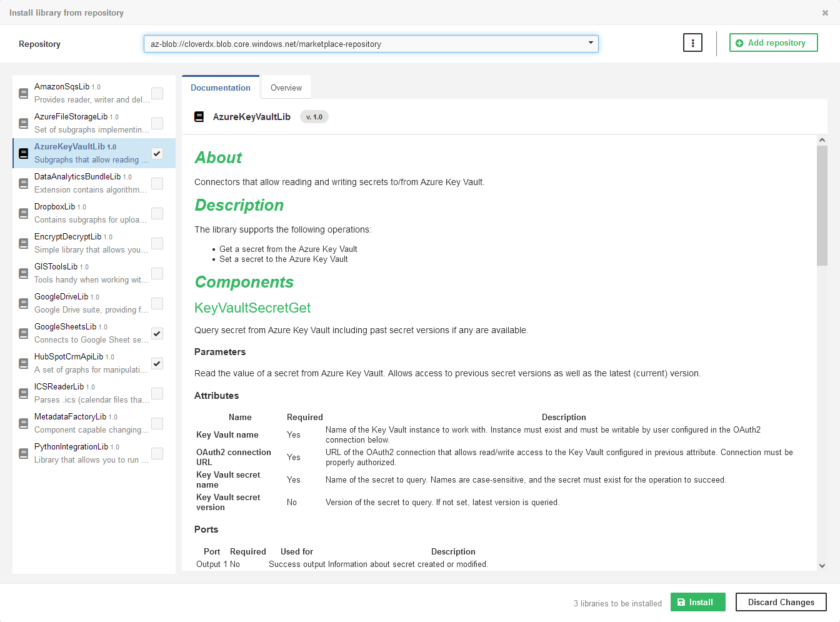
Task: Click the Components heading in documentation
Action: [x=244, y=282]
